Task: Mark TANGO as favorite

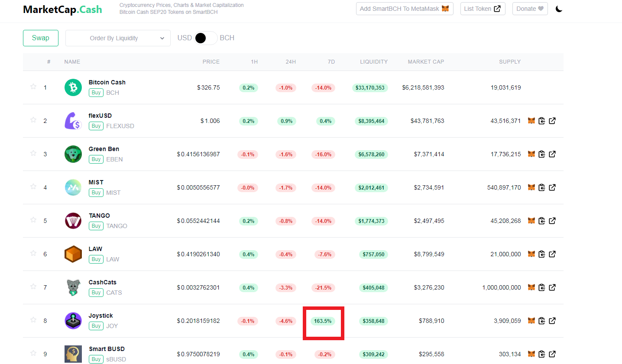Action: [x=33, y=220]
